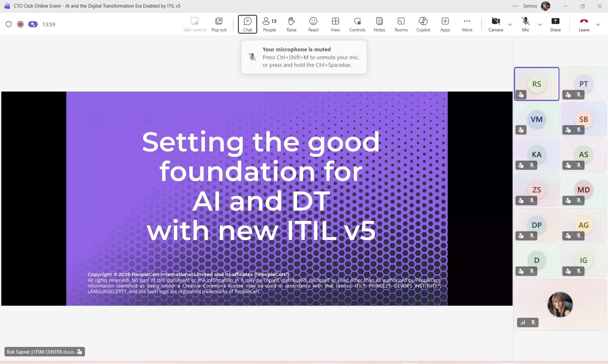608x364 pixels.
Task: Show the People list
Action: pyautogui.click(x=269, y=24)
